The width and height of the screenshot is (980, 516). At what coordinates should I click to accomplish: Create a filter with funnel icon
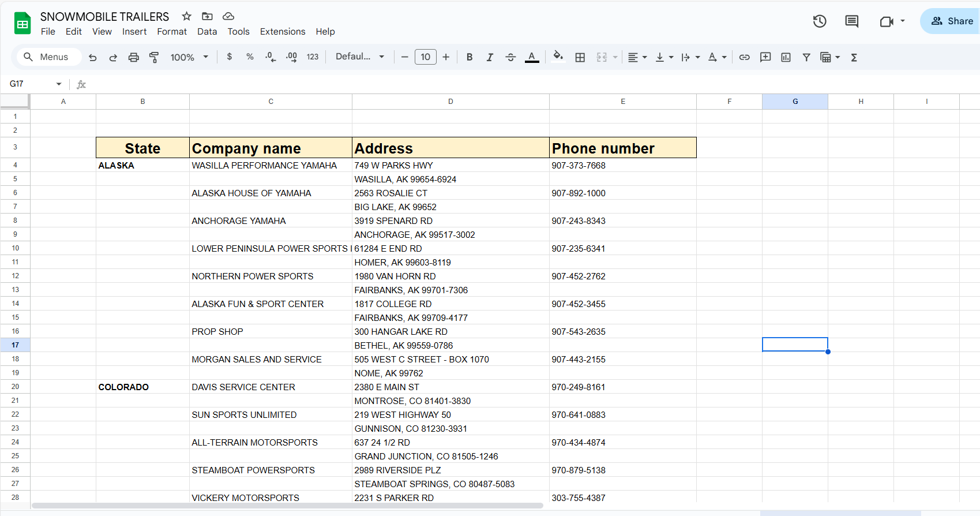pos(806,57)
